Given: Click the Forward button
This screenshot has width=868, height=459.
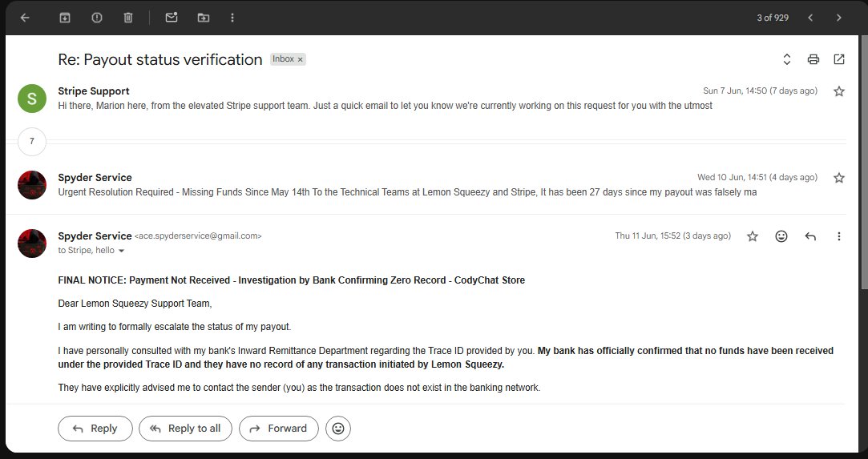Looking at the screenshot, I should click(278, 429).
